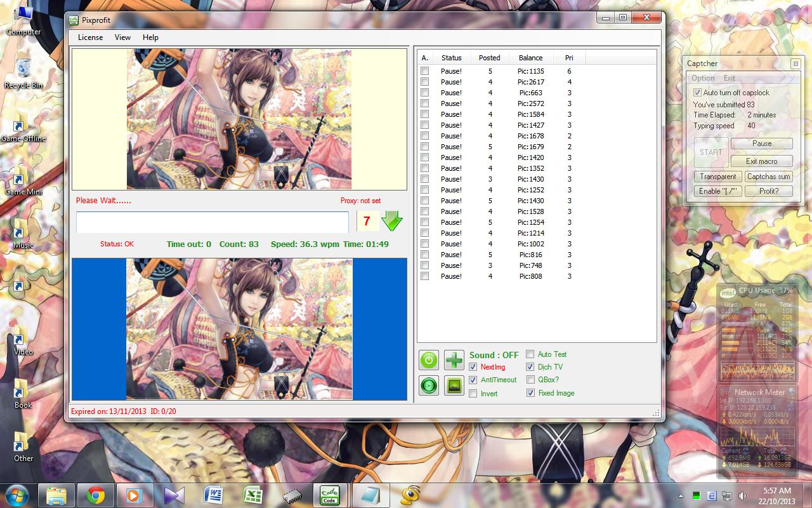Viewport: 812px width, 508px height.
Task: Click the Exit macro button
Action: coord(762,161)
